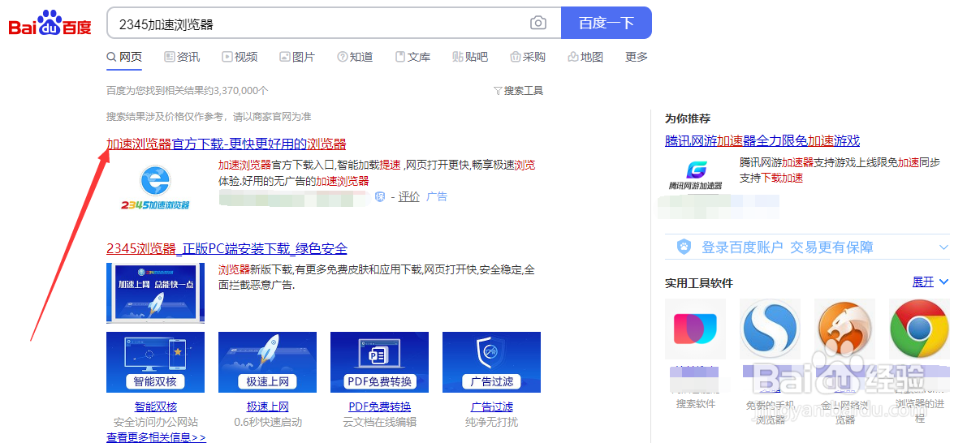
Task: Click the 为你推荐 heading
Action: click(688, 118)
